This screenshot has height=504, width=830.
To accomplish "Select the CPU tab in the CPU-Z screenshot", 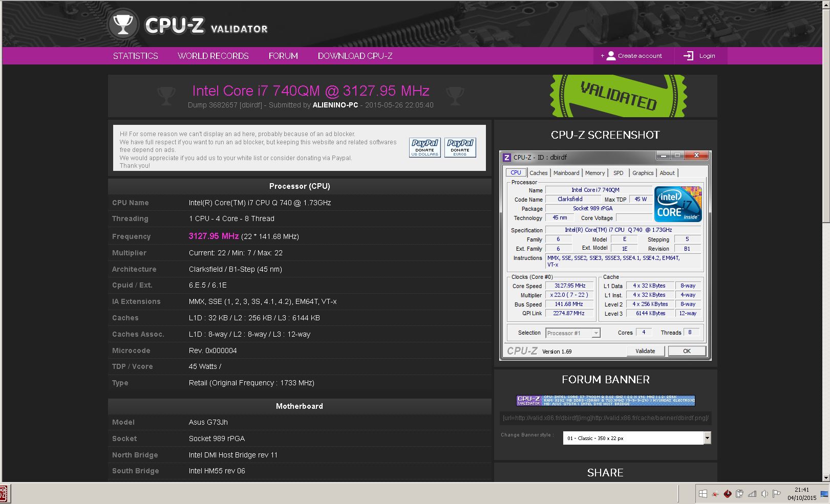I will 516,172.
